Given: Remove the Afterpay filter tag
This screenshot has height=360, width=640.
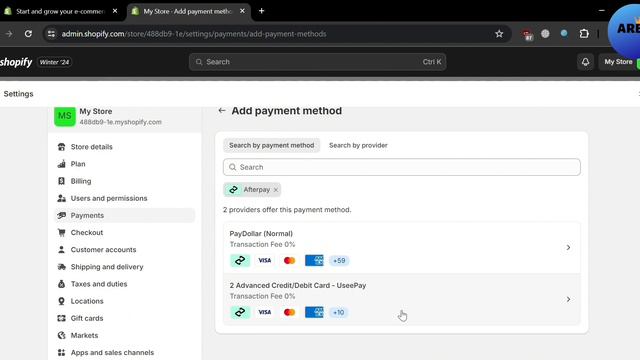Looking at the screenshot, I should tap(276, 190).
